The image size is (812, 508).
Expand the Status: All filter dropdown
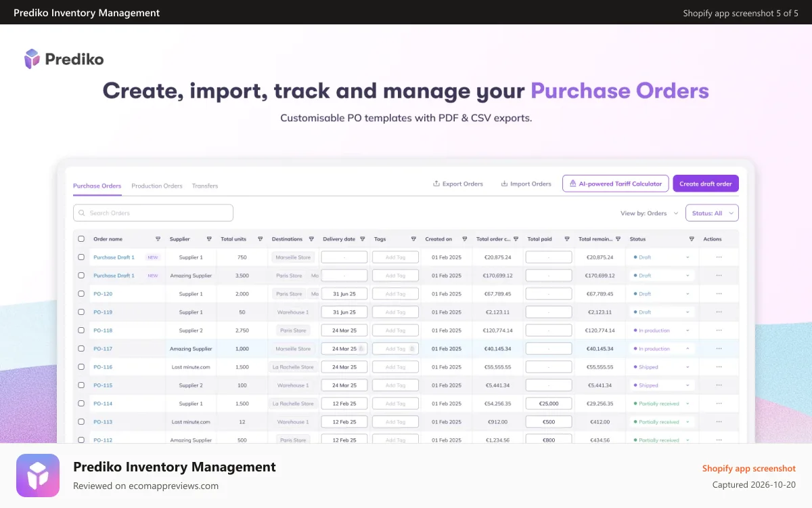712,213
